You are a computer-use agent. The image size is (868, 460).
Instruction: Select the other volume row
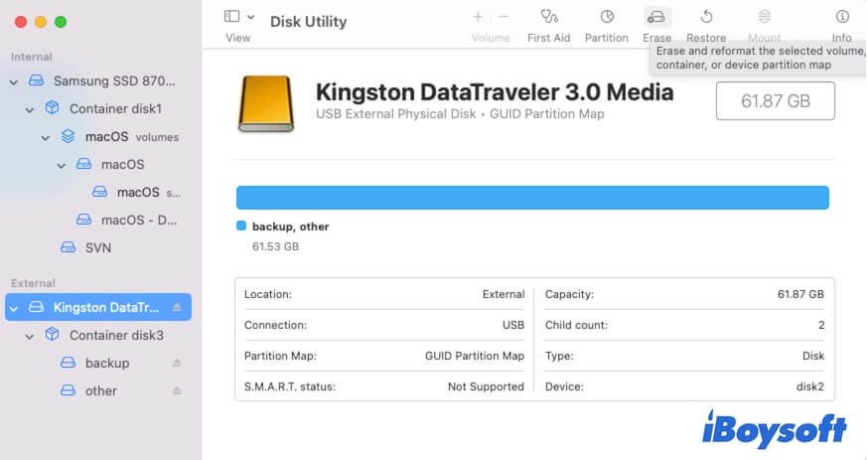pos(98,390)
